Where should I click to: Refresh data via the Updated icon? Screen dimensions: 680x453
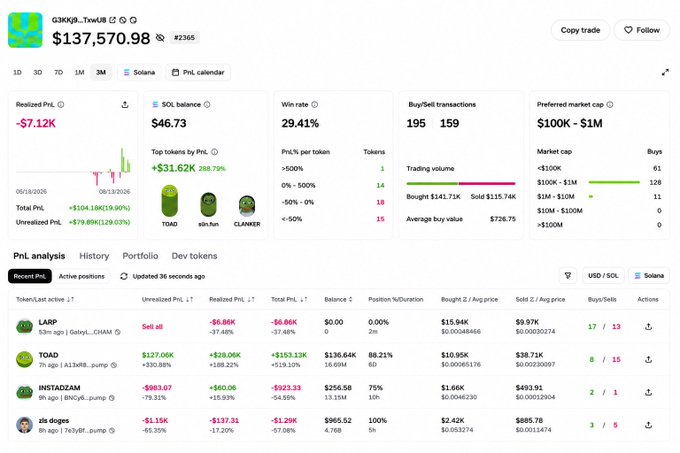[x=124, y=276]
